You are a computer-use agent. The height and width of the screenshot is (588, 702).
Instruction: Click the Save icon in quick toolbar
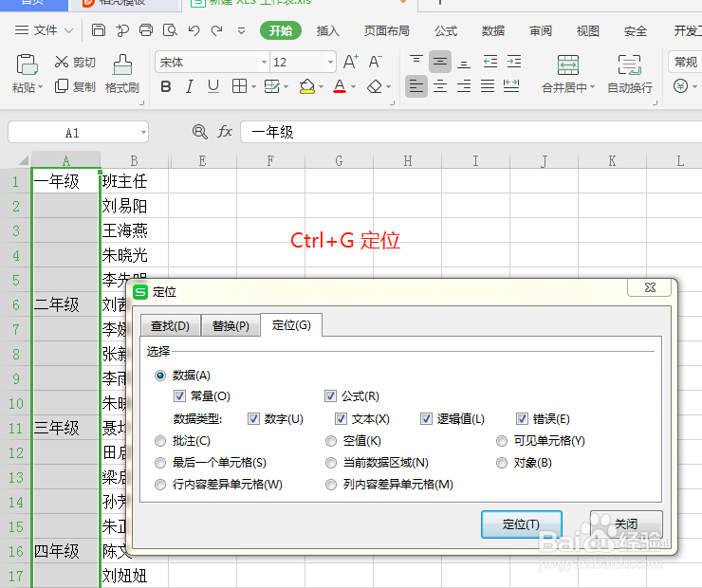99,30
